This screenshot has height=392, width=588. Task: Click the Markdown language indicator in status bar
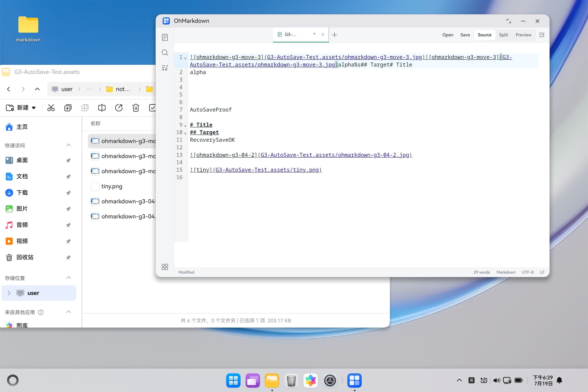506,272
